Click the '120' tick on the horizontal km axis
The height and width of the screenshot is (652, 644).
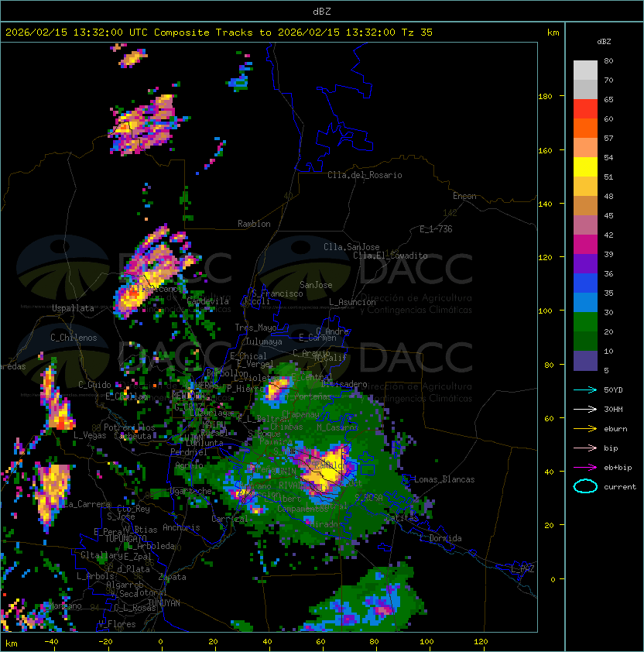(481, 642)
